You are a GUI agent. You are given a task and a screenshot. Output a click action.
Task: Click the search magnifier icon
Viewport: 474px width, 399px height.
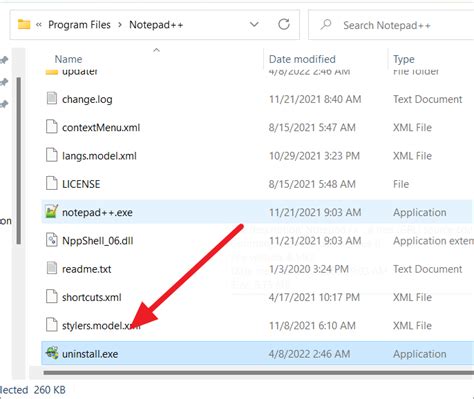pyautogui.click(x=326, y=25)
